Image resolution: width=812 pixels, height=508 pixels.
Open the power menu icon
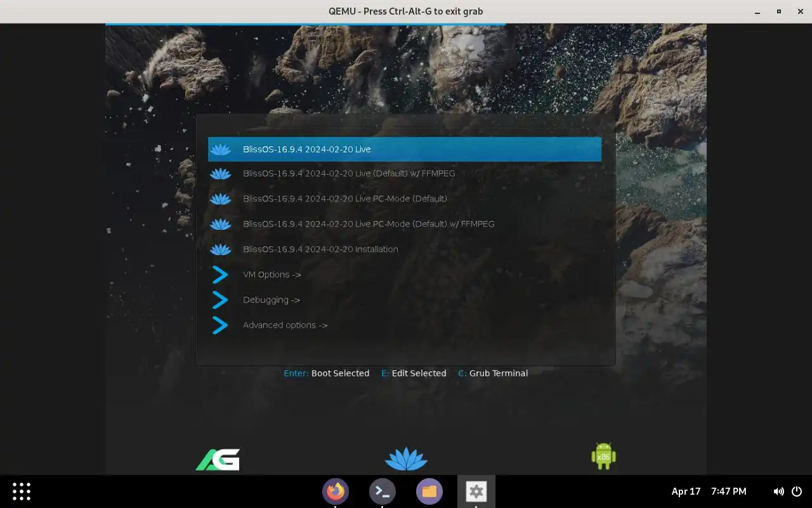coord(797,491)
